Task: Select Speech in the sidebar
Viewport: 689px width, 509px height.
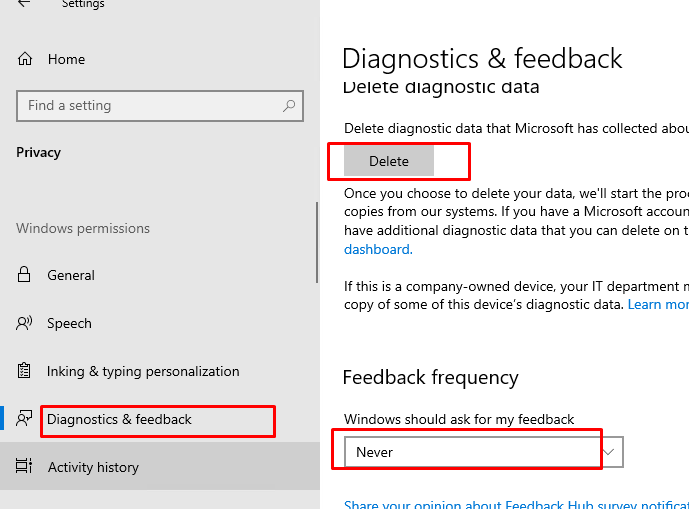Action: coord(69,323)
